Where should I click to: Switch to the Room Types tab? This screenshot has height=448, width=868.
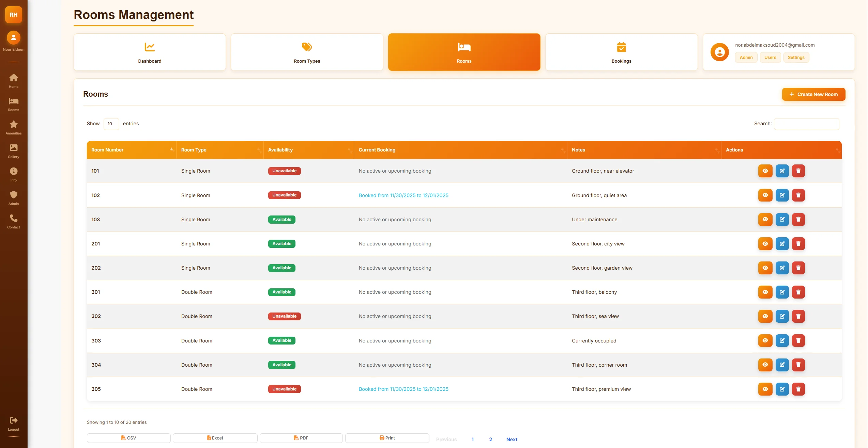(x=307, y=52)
